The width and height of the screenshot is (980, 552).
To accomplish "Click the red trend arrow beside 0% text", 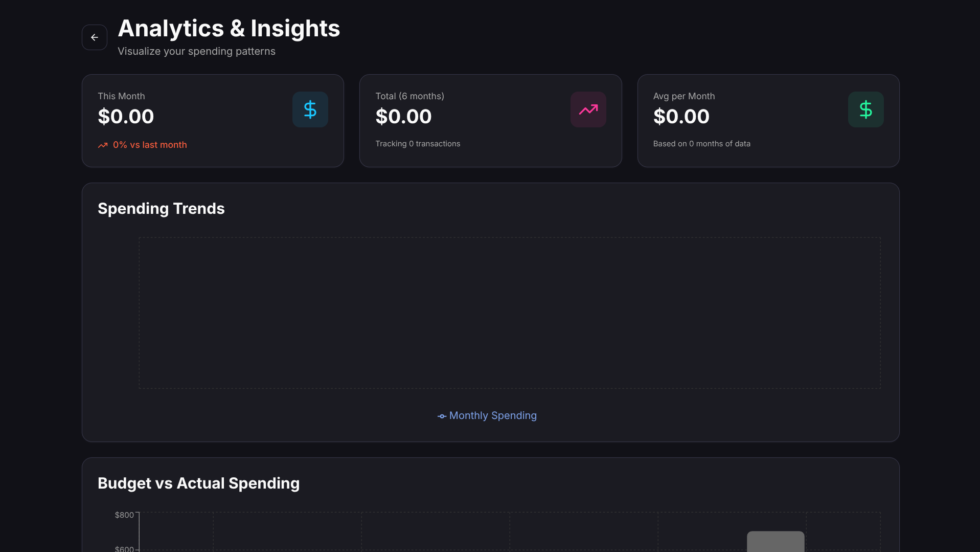I will click(103, 145).
